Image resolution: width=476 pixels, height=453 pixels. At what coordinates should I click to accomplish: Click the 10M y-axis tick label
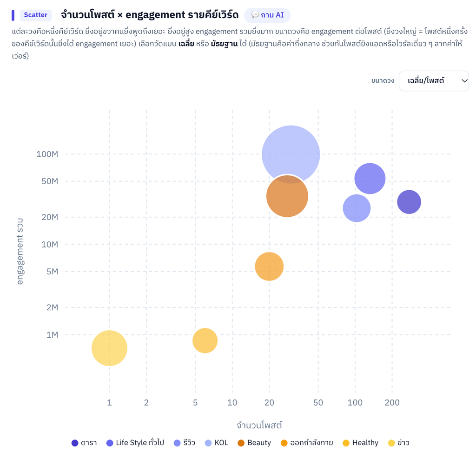pos(50,245)
